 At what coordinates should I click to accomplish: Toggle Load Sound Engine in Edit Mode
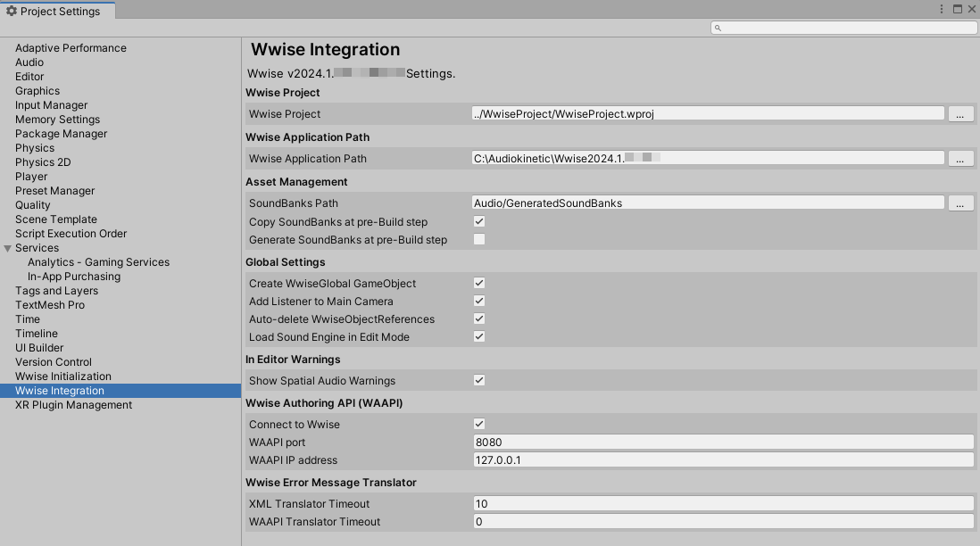479,336
